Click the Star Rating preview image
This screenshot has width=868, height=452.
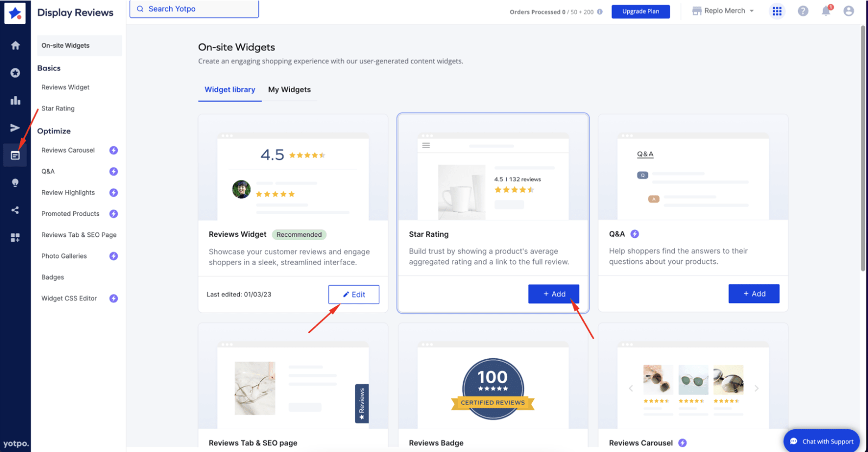[x=493, y=168]
